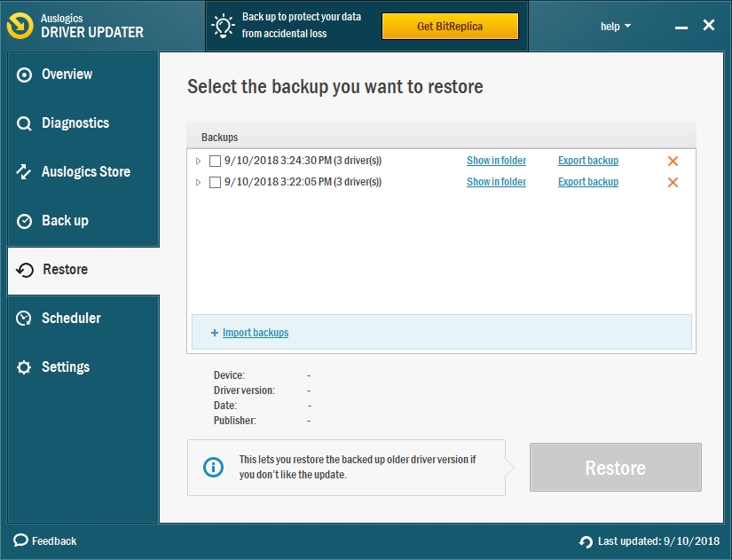This screenshot has width=732, height=560.
Task: Export the 3:22:05 PM backup
Action: point(588,182)
